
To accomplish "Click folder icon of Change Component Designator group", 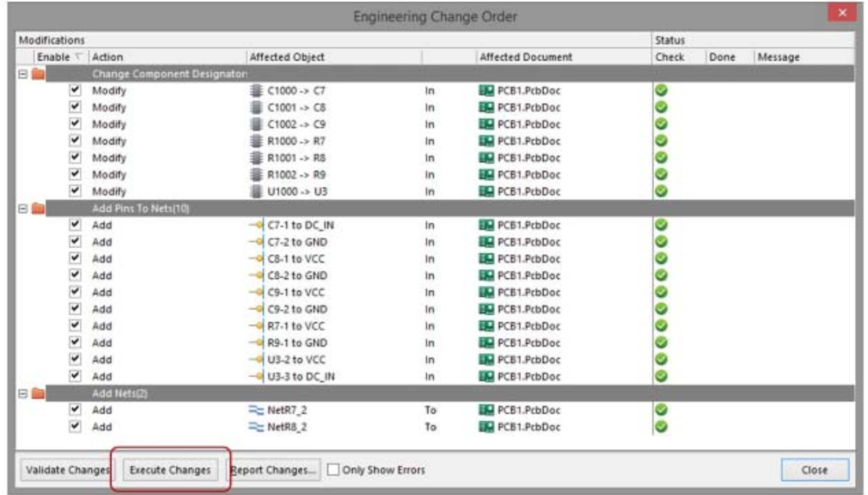I will pos(38,73).
